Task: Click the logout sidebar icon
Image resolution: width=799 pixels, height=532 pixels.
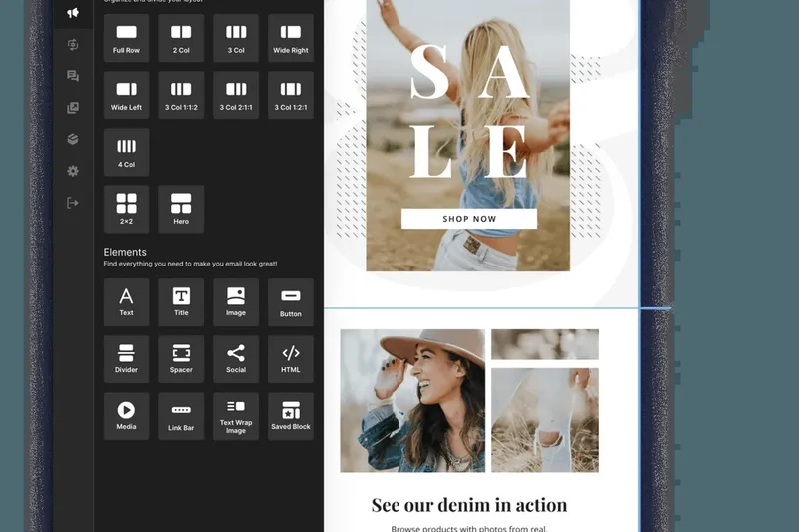Action: [x=73, y=203]
